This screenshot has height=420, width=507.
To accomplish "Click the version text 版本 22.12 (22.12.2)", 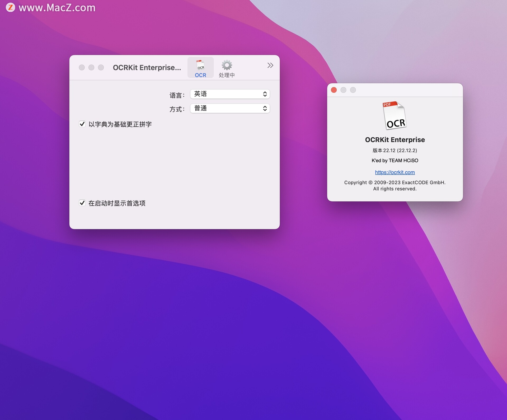I will tap(395, 150).
